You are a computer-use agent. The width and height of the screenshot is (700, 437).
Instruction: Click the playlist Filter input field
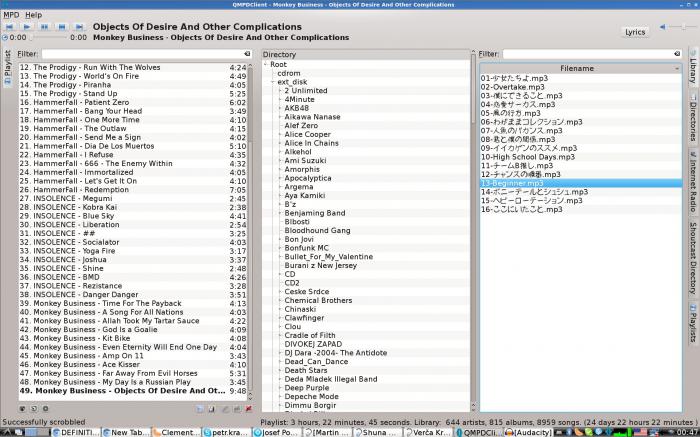pyautogui.click(x=147, y=54)
